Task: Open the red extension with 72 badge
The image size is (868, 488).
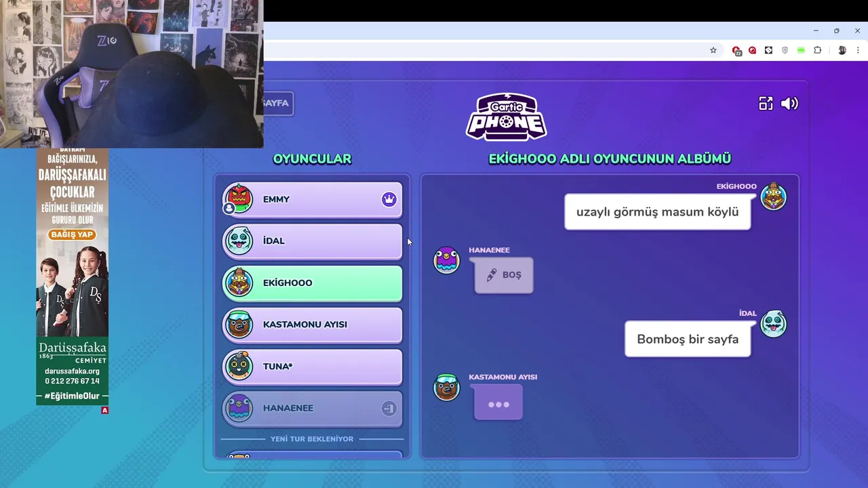Action: point(736,50)
